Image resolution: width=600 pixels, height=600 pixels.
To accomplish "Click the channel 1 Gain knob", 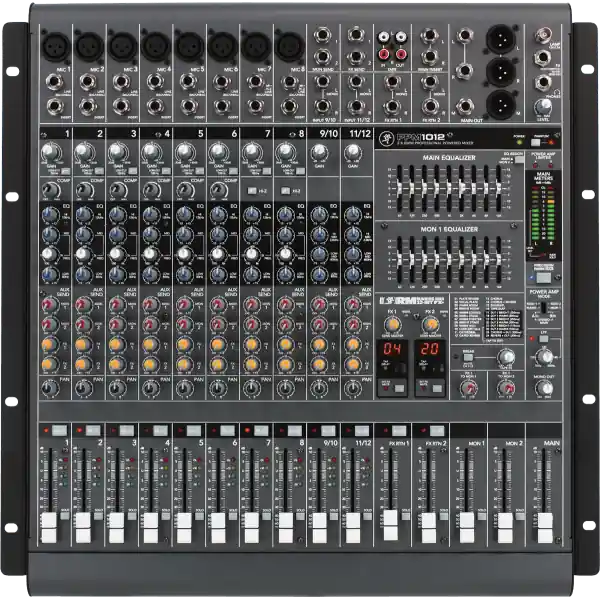I will [51, 152].
